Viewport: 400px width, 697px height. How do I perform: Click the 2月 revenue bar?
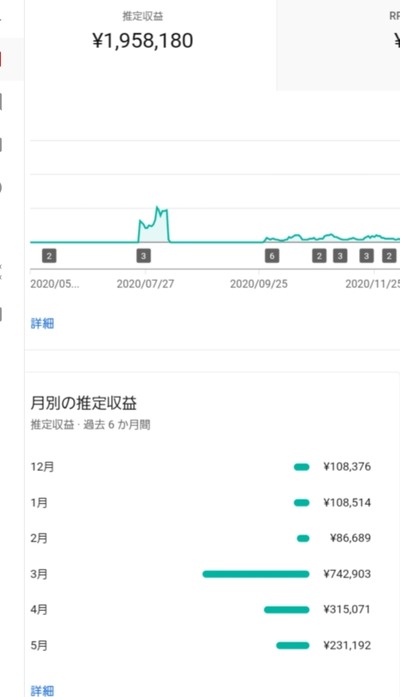pyautogui.click(x=303, y=538)
